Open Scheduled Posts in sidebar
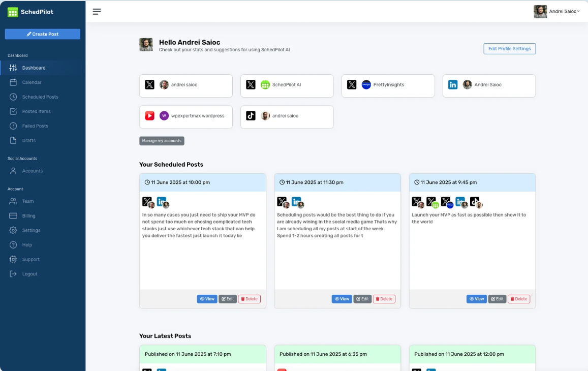The image size is (588, 371). (x=40, y=97)
